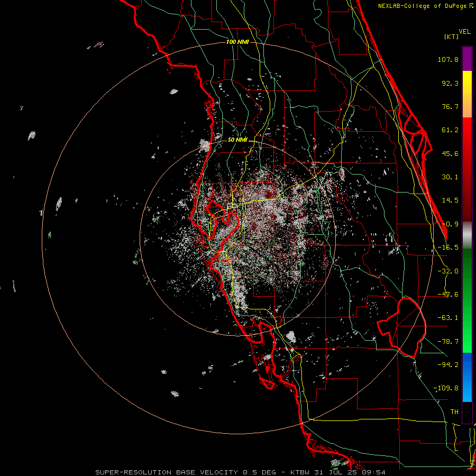The height and width of the screenshot is (476, 476).
Task: Click the 50 NMI range ring label
Action: click(x=237, y=140)
